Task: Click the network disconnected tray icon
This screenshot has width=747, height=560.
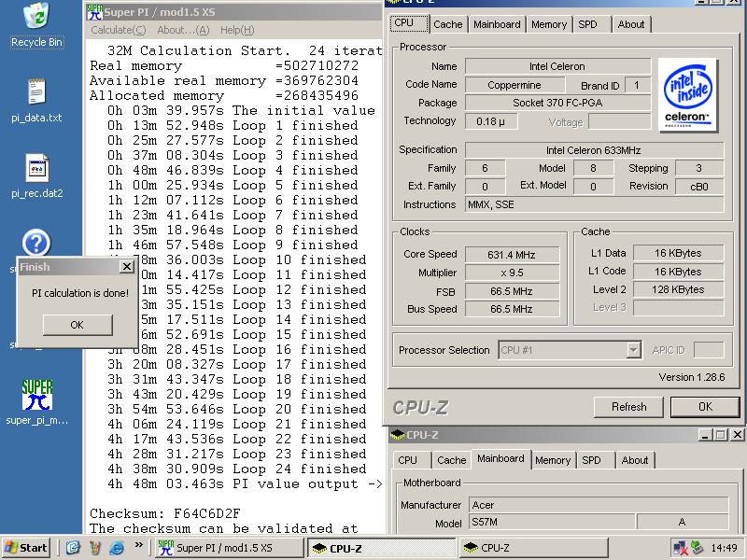Action: [680, 548]
